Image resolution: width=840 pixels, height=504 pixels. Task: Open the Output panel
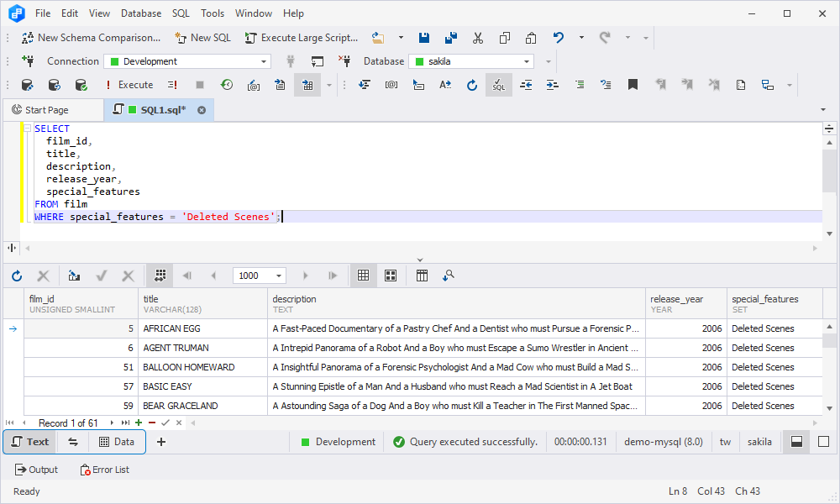[36, 470]
